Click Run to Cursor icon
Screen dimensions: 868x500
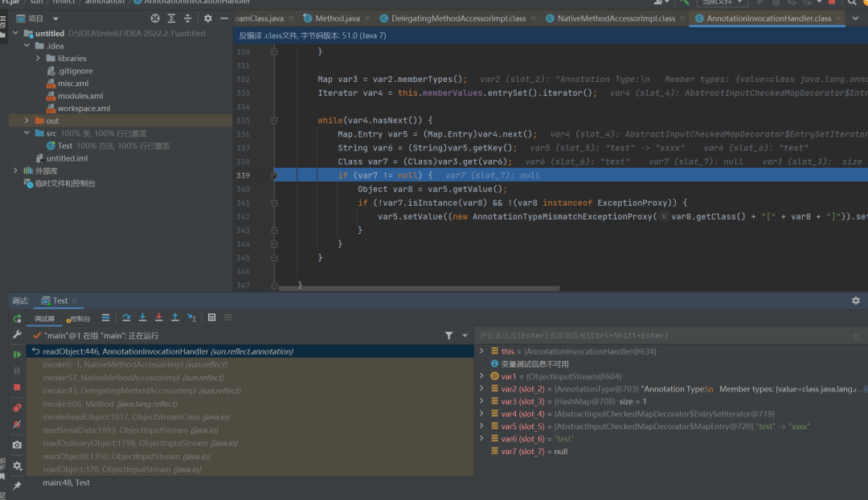(x=191, y=318)
